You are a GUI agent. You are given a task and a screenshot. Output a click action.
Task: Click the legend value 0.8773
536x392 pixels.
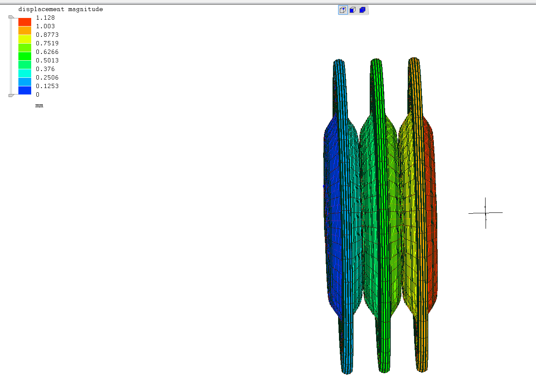click(47, 35)
